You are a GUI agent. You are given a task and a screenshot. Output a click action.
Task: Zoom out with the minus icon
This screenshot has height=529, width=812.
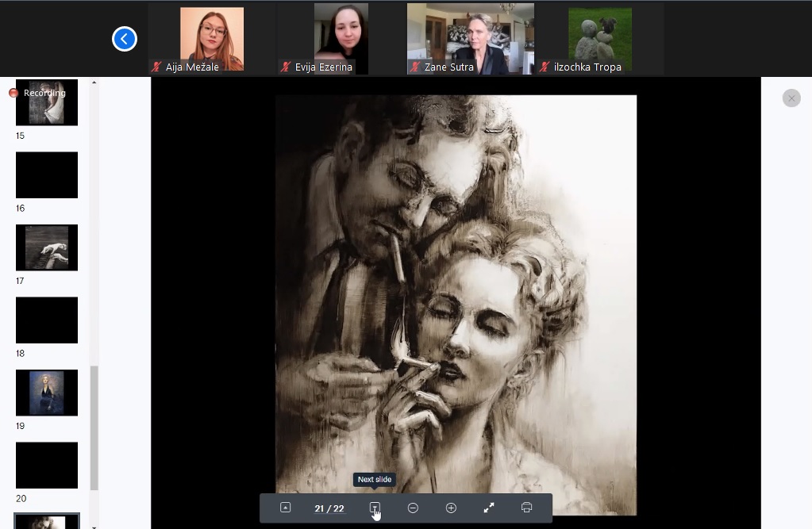pos(413,508)
